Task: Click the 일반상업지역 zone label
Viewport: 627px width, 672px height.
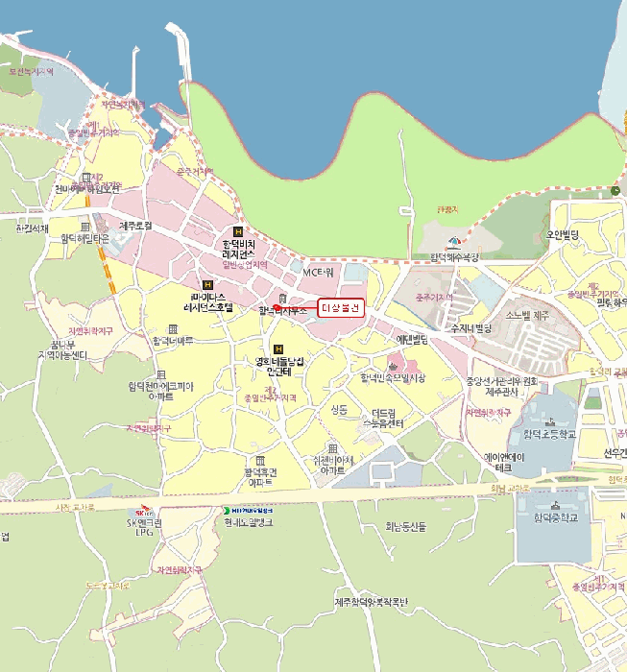Action: 245,264
